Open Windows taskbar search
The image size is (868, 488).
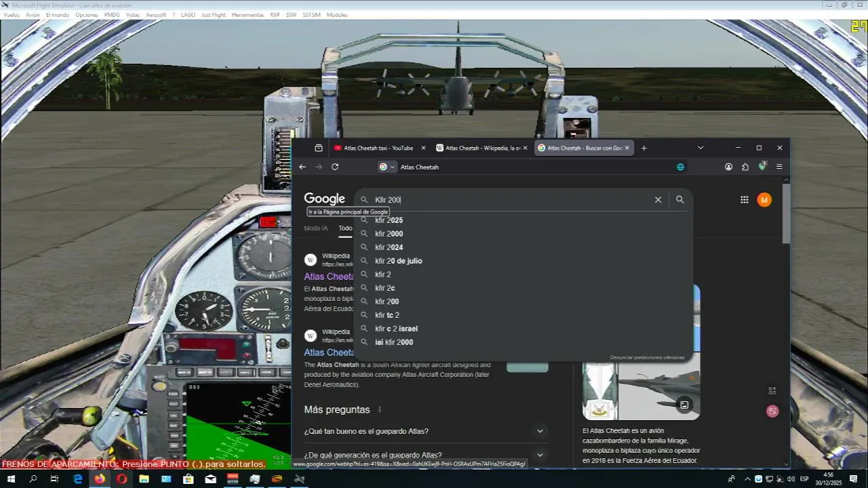coord(33,479)
